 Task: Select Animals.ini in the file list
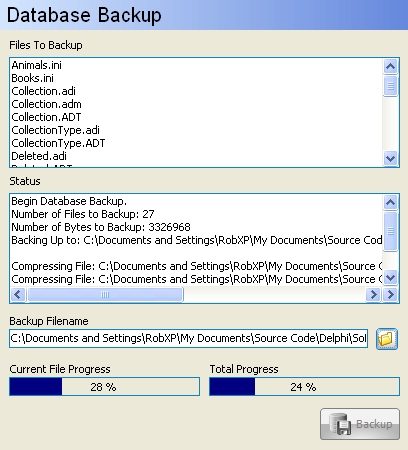point(37,65)
